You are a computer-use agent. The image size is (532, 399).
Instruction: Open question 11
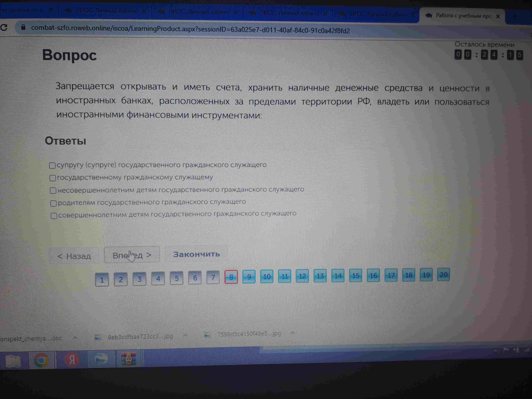(x=284, y=276)
